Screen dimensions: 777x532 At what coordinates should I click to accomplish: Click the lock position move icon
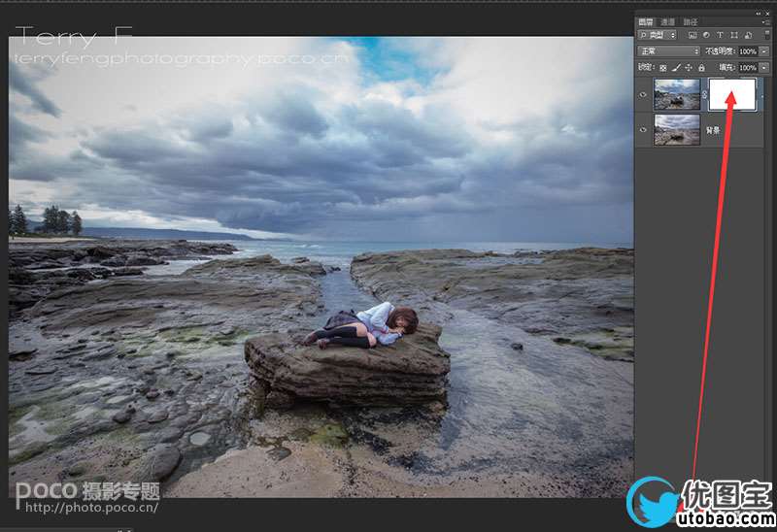click(x=689, y=68)
